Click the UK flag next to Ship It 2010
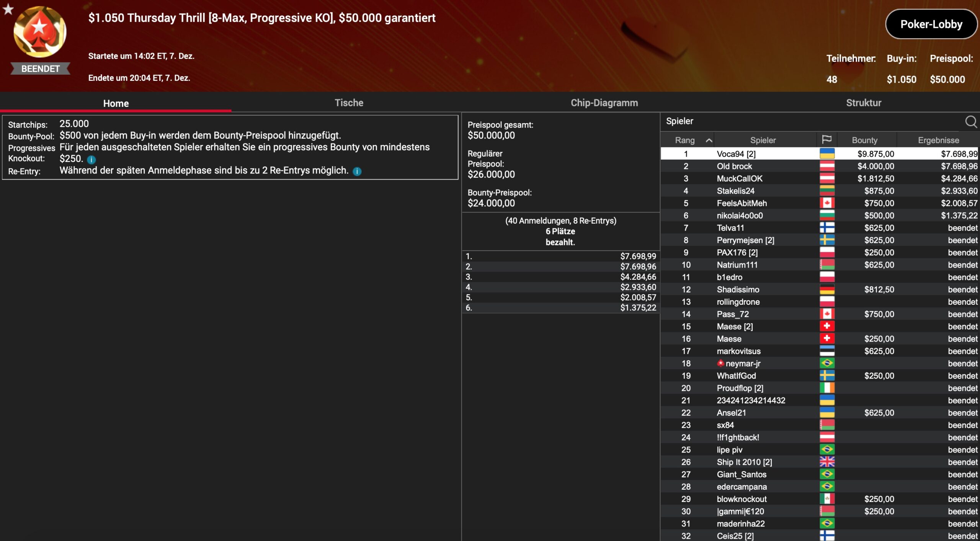980x541 pixels. click(x=827, y=462)
